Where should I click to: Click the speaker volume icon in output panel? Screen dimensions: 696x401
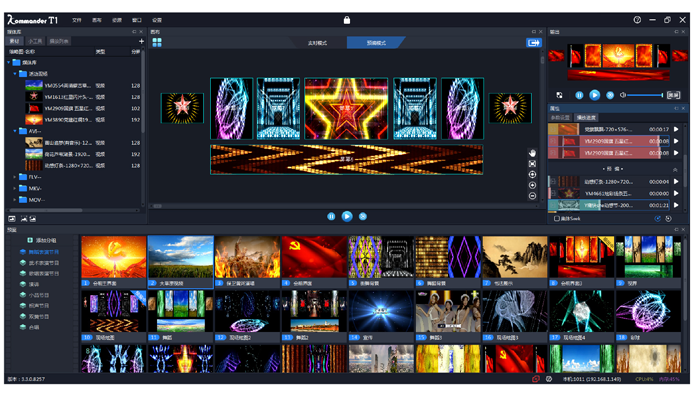[623, 95]
